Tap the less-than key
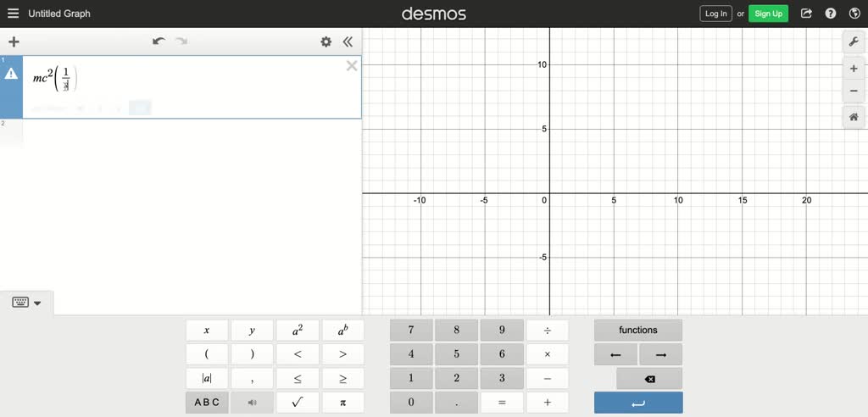This screenshot has width=868, height=417. (298, 354)
